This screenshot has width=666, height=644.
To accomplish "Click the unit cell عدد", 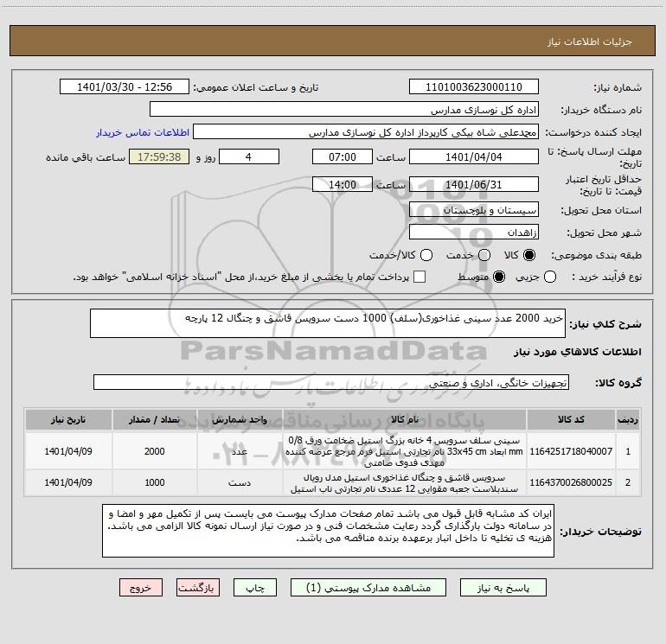I will tap(240, 451).
